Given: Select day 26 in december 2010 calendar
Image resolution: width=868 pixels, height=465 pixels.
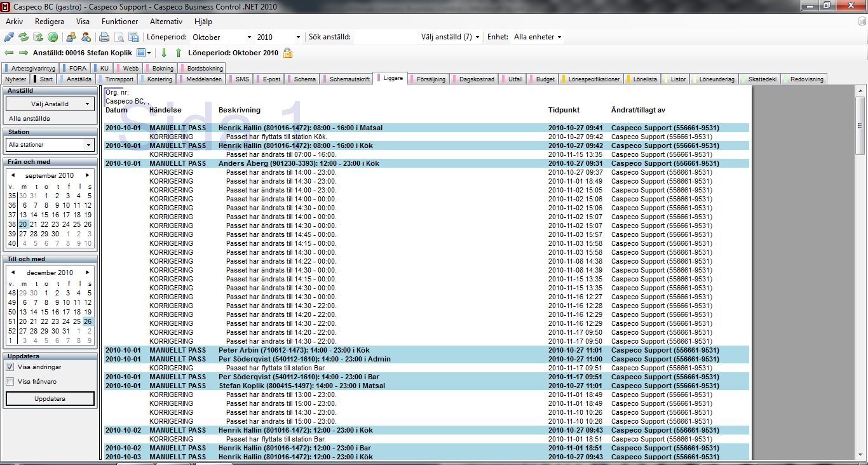Looking at the screenshot, I should coord(88,321).
